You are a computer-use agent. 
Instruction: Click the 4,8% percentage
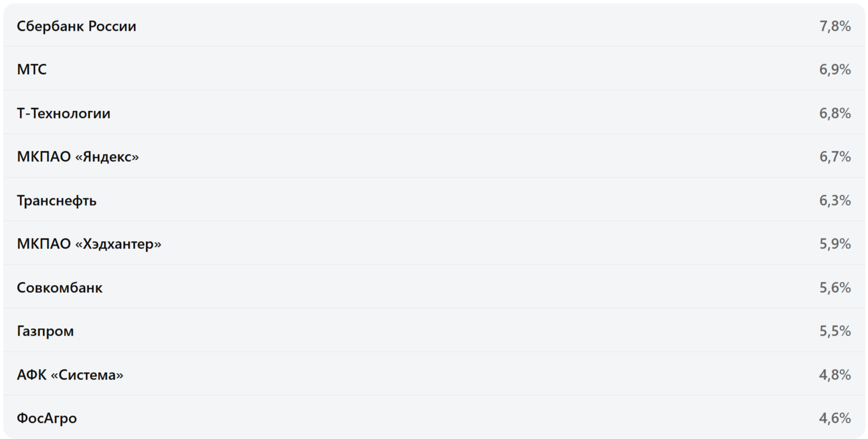[x=835, y=375]
